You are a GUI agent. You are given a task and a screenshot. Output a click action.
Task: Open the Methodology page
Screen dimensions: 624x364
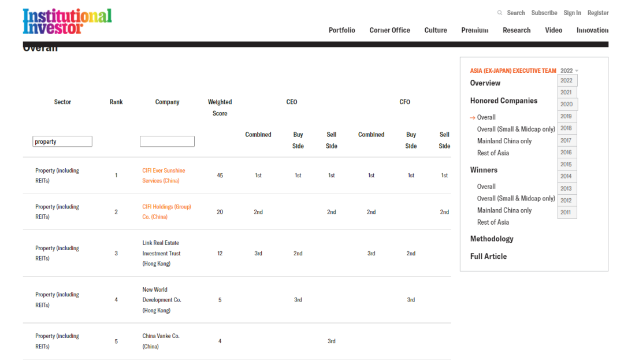(492, 239)
